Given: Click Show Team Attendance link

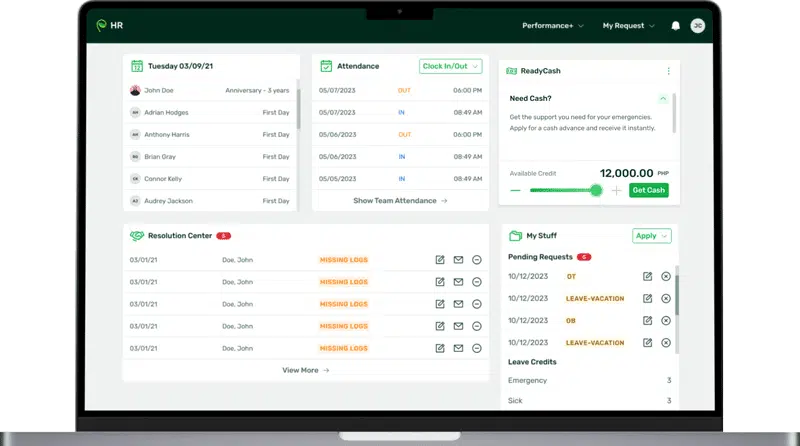Looking at the screenshot, I should (400, 201).
